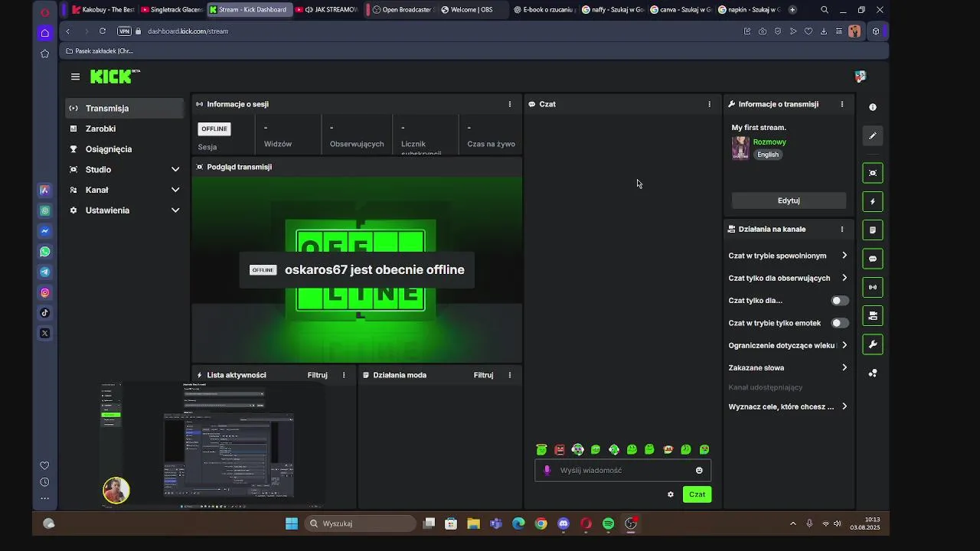Click the taskbar 'Wyszukaj' search box

click(x=360, y=523)
